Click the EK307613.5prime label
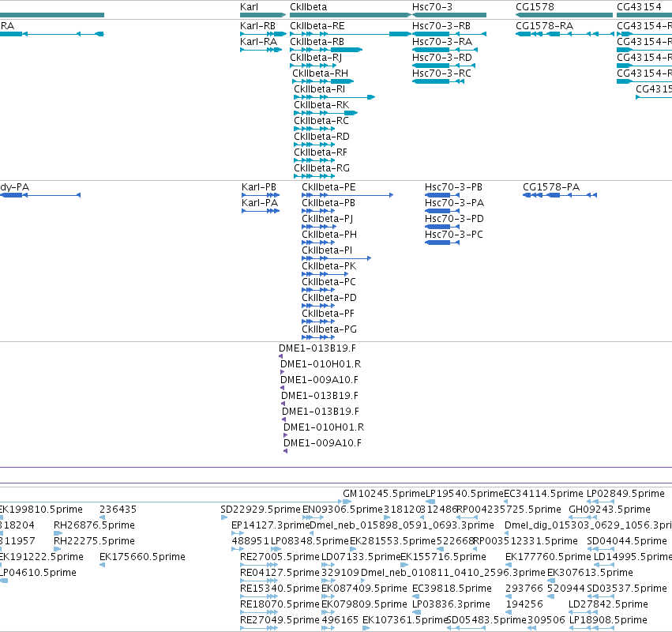Viewport: 672px width, 632px height. coord(590,573)
